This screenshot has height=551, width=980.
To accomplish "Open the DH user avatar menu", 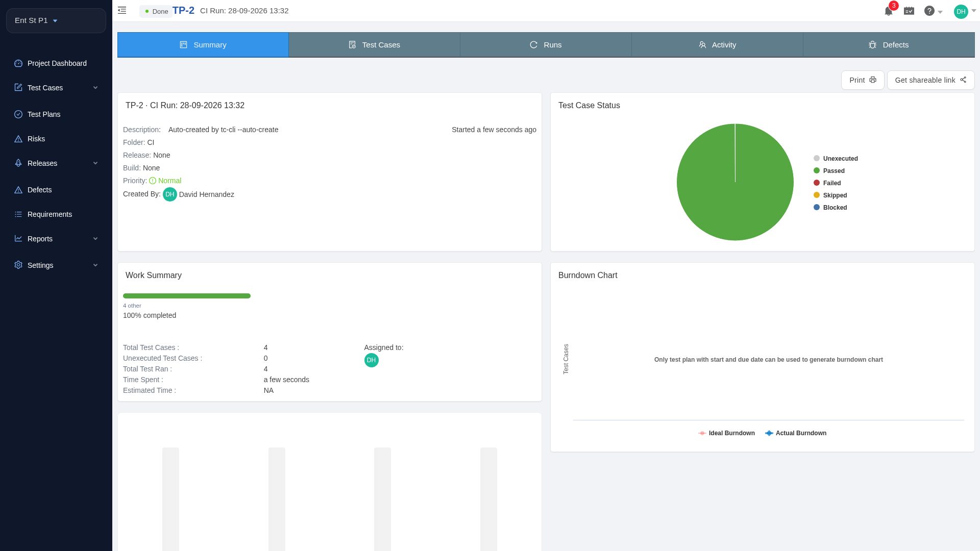I will [961, 11].
